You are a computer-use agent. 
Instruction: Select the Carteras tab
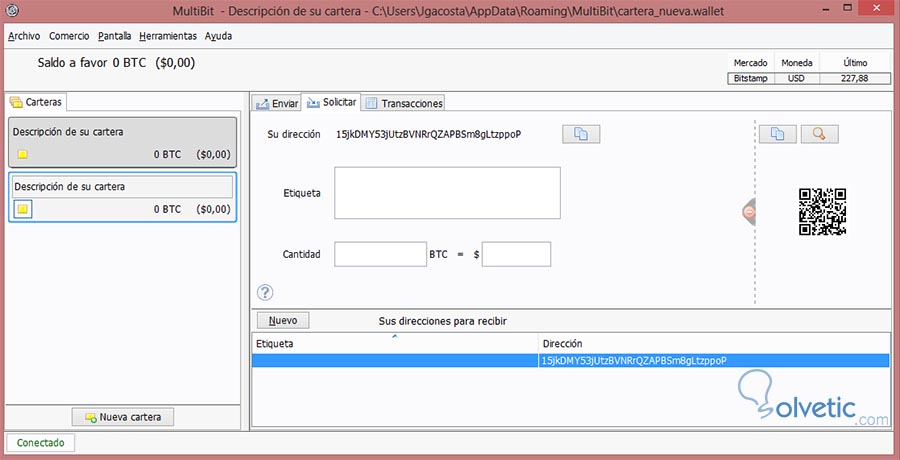pyautogui.click(x=37, y=102)
